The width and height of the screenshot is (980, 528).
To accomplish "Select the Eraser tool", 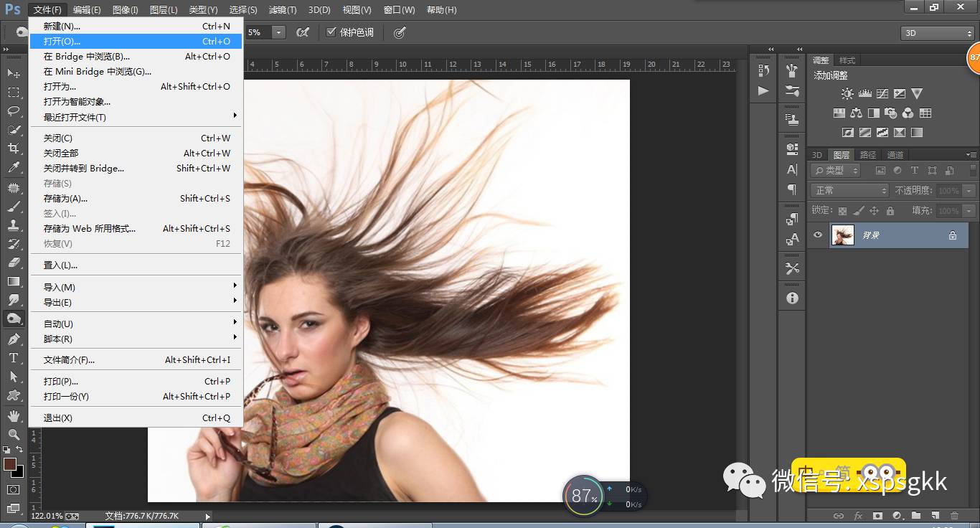I will click(14, 263).
